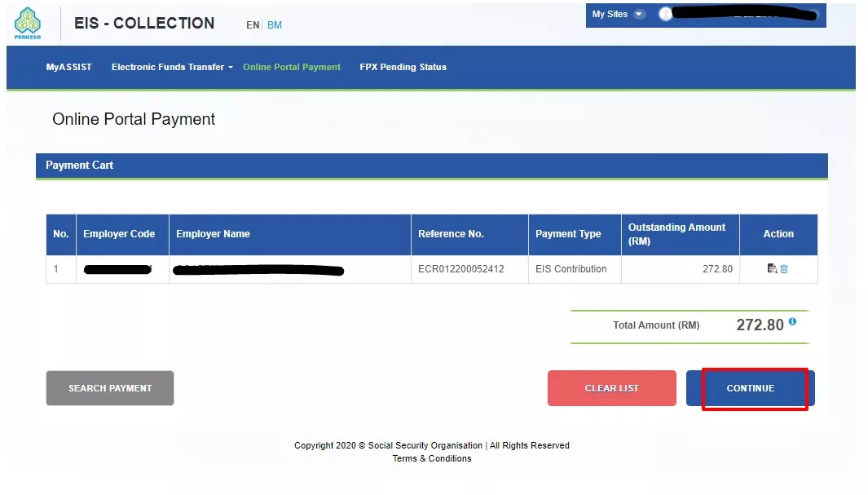Click outstanding amount 272.80 in row 1
This screenshot has width=868, height=495.
coord(717,269)
